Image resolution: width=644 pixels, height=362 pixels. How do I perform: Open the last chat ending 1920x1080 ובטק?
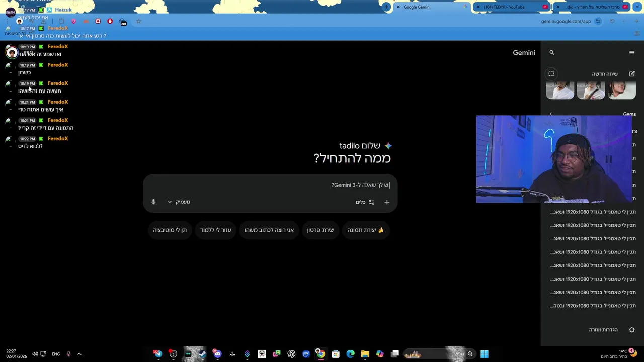(593, 306)
